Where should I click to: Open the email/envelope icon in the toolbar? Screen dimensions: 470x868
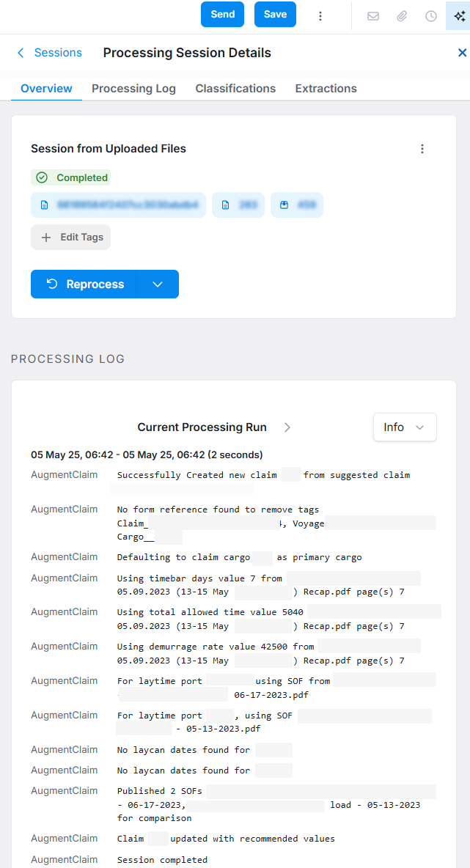click(373, 15)
